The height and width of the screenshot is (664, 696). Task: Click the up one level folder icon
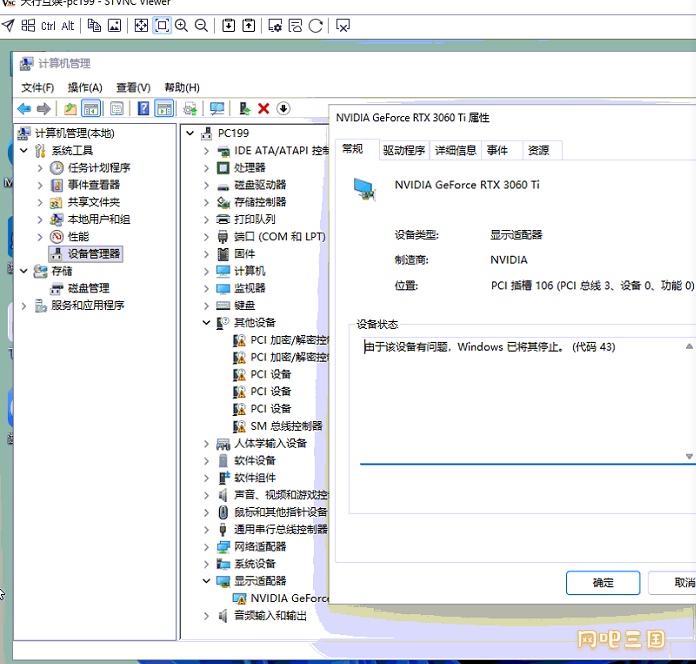pyautogui.click(x=70, y=108)
